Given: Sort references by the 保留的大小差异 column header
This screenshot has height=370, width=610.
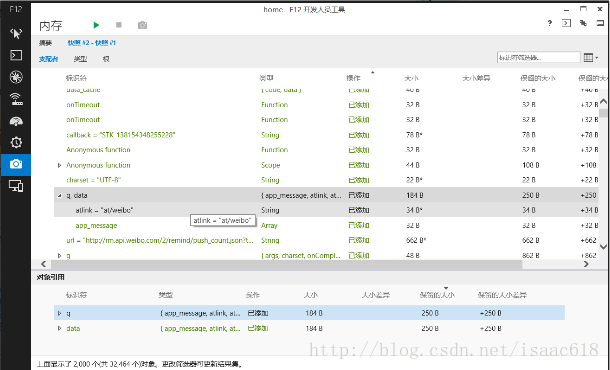Looking at the screenshot, I should [x=502, y=295].
